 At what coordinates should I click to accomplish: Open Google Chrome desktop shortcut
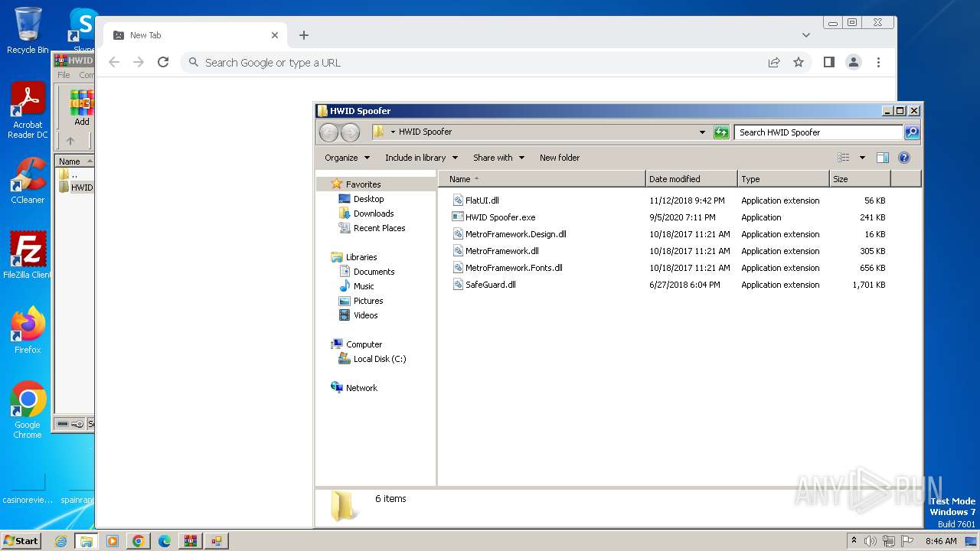coord(28,410)
